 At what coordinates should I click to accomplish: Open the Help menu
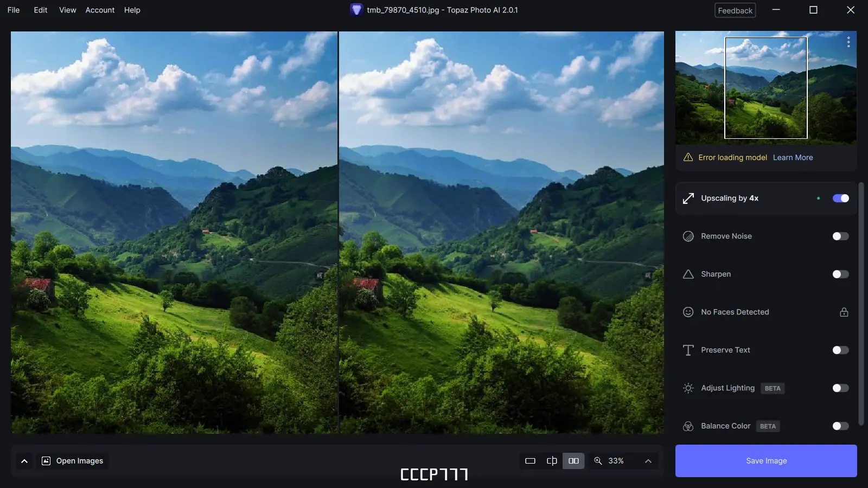132,10
